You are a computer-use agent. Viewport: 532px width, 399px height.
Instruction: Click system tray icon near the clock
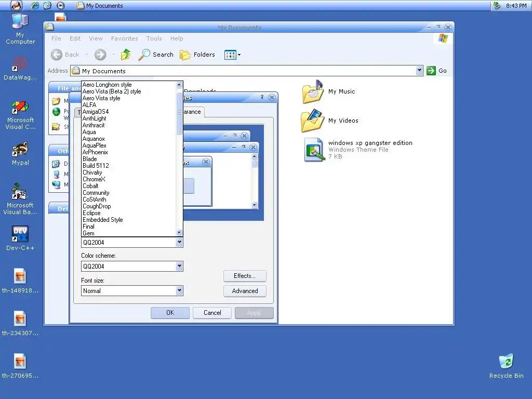pos(497,5)
